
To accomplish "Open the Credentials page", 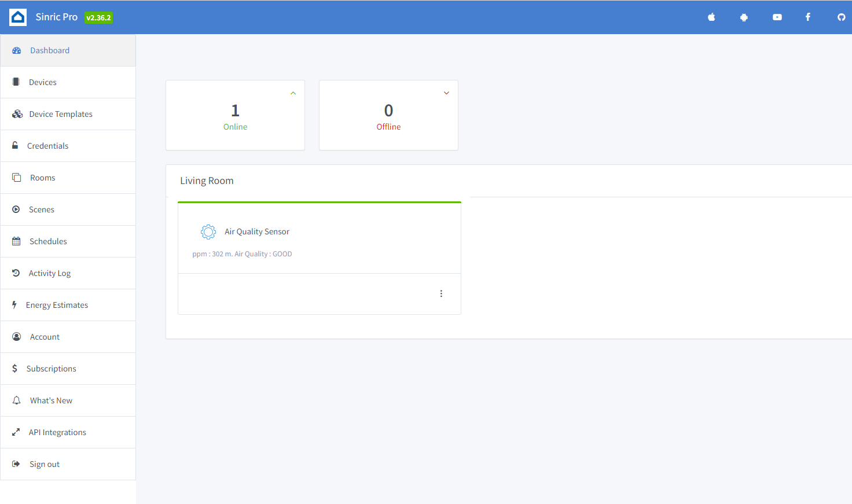I will coord(47,146).
